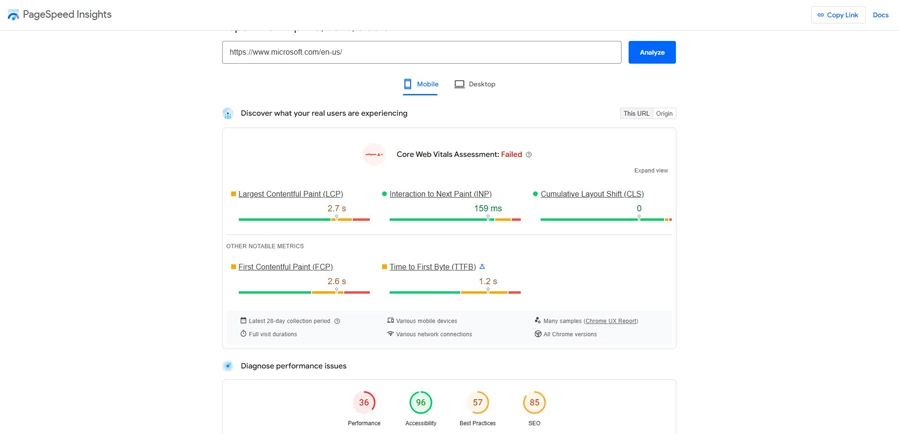Click the calendar icon for 28-day collection period
900x434 pixels.
click(243, 320)
